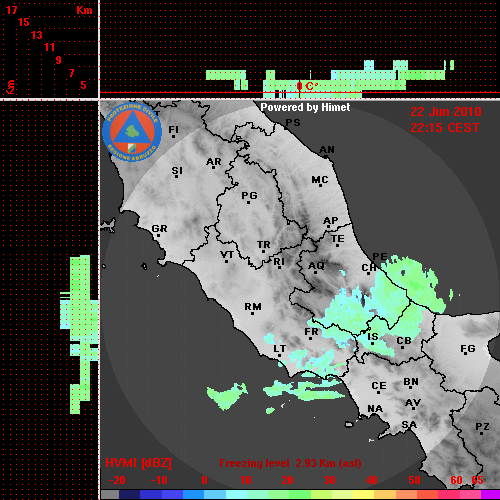Click the SI city label
Screen dimensions: 500x500
coord(177,171)
